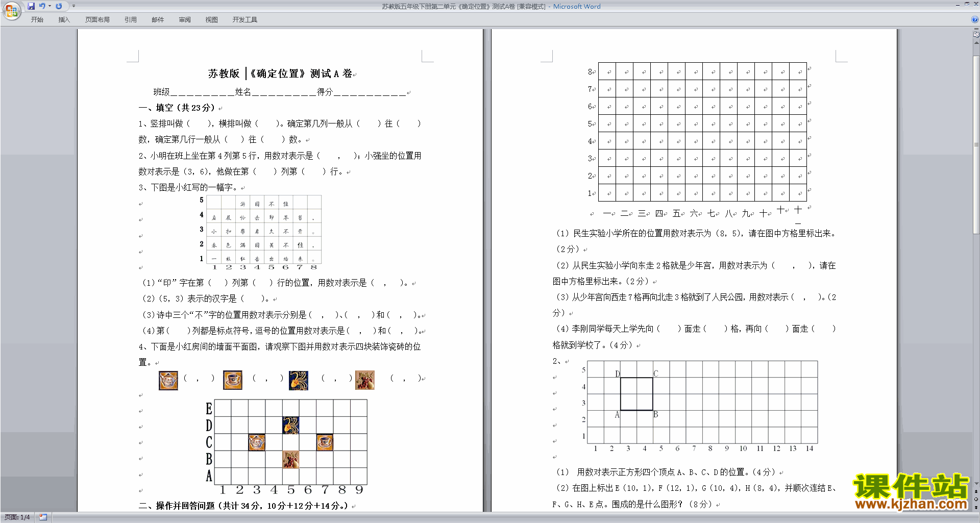The image size is (980, 523).
Task: Click the Save icon in quick access toolbar
Action: (31, 6)
